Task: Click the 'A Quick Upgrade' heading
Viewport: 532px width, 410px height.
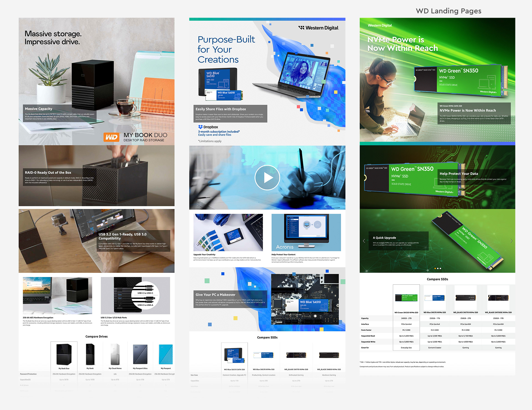Action: [x=384, y=238]
